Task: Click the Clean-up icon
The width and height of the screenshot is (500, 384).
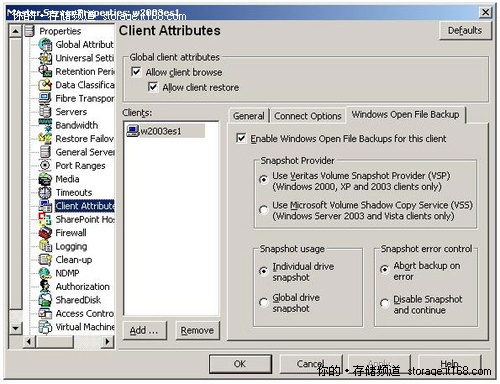Action: pyautogui.click(x=45, y=260)
